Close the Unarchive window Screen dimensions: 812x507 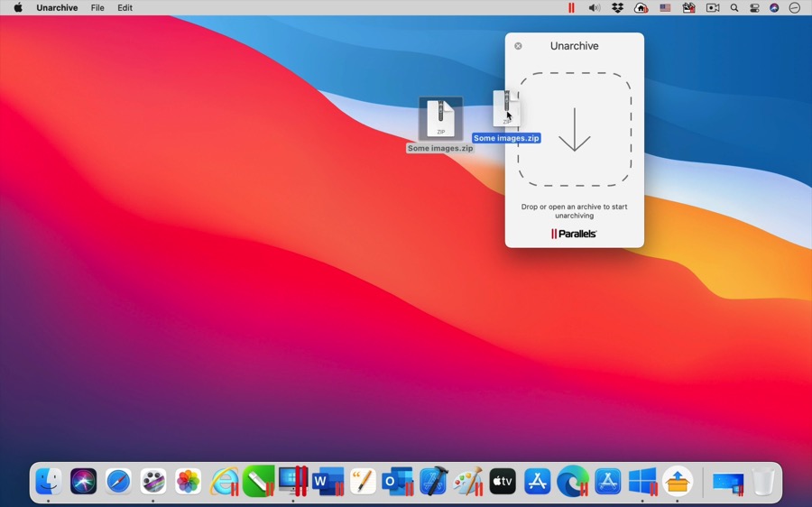pyautogui.click(x=518, y=46)
